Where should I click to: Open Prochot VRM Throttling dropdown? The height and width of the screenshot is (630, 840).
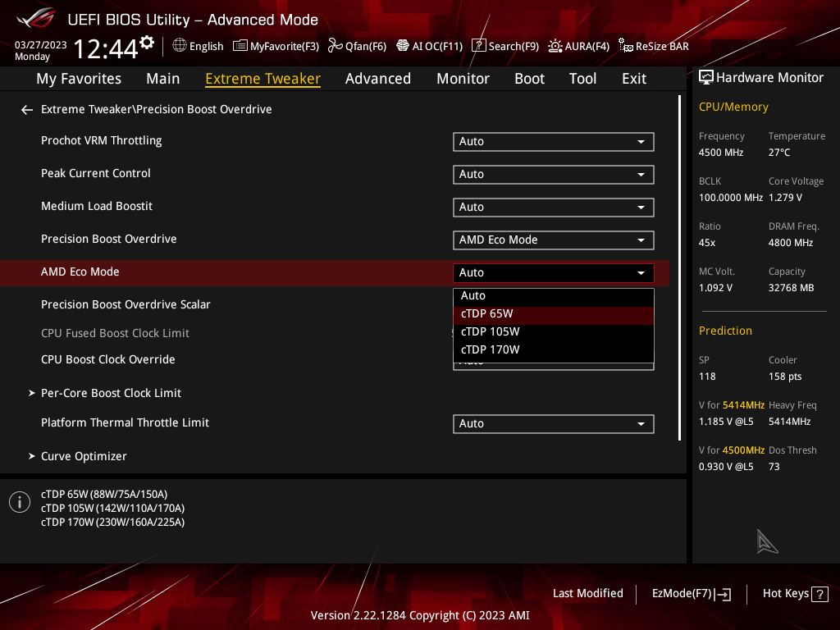tap(554, 142)
